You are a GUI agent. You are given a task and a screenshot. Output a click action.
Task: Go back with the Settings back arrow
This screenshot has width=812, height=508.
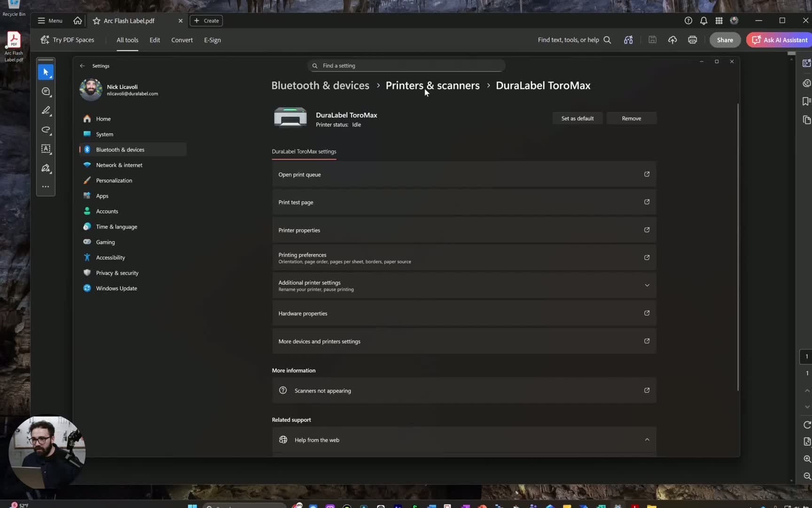pos(82,66)
